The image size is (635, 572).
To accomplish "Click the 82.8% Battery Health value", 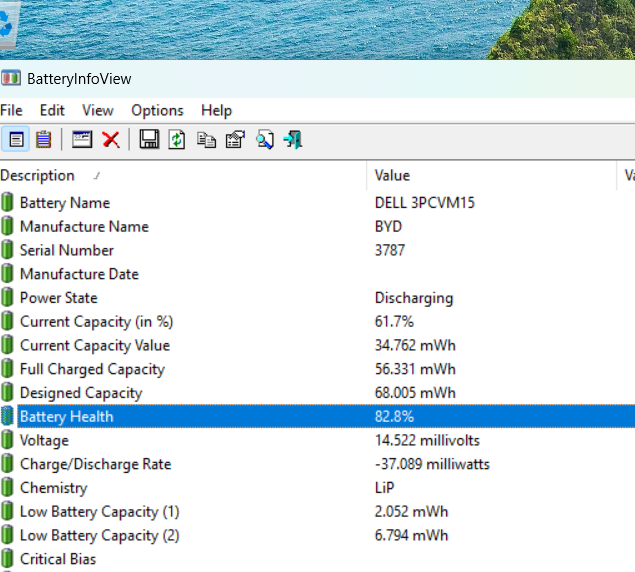I will pos(394,416).
